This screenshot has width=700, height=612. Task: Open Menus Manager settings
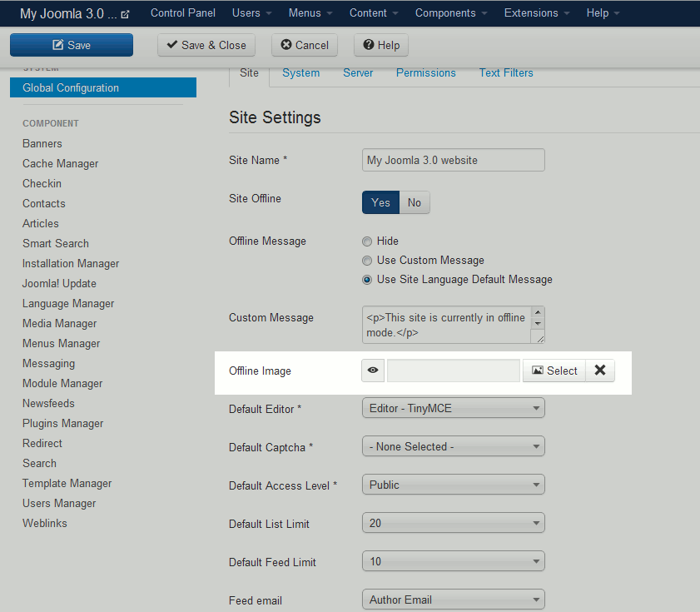[61, 344]
